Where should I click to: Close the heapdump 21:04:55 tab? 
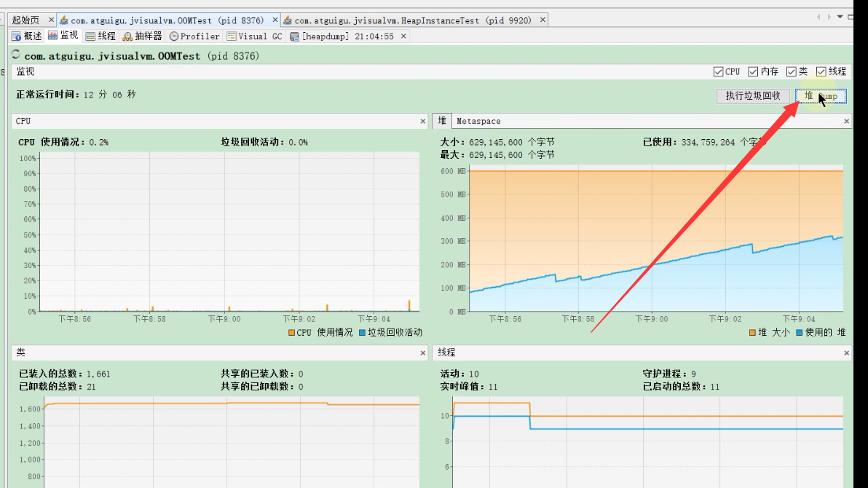click(403, 36)
